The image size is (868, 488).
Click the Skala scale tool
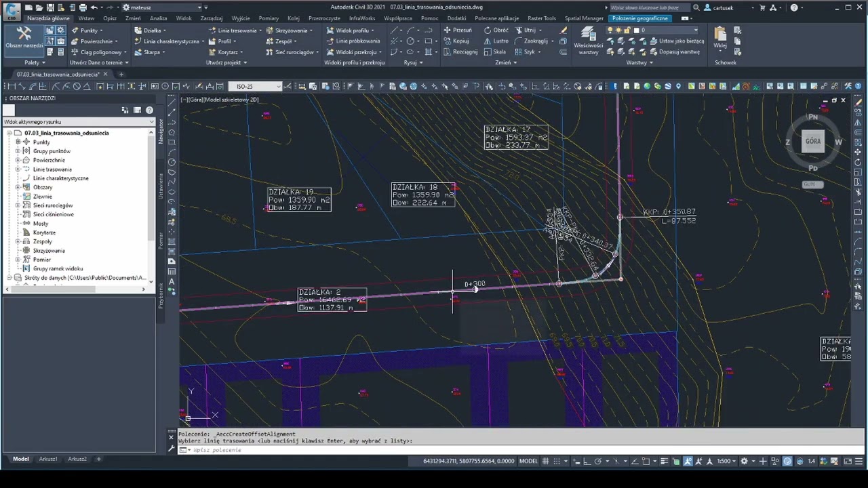[494, 52]
